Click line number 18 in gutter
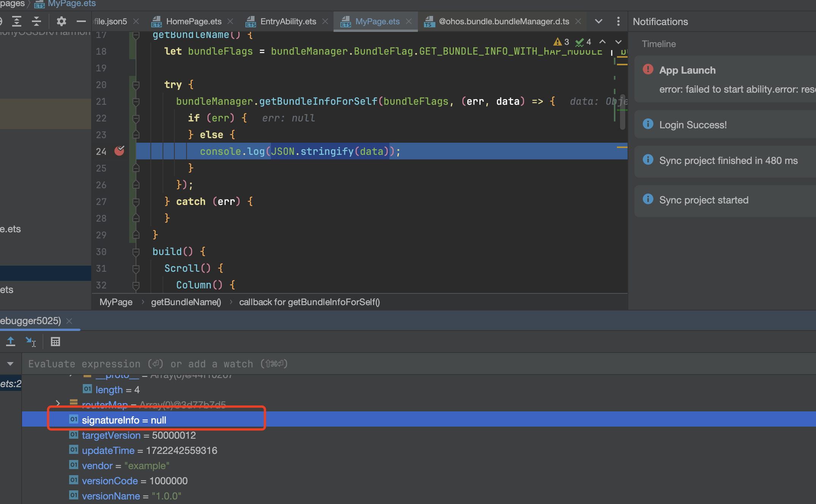 point(101,51)
